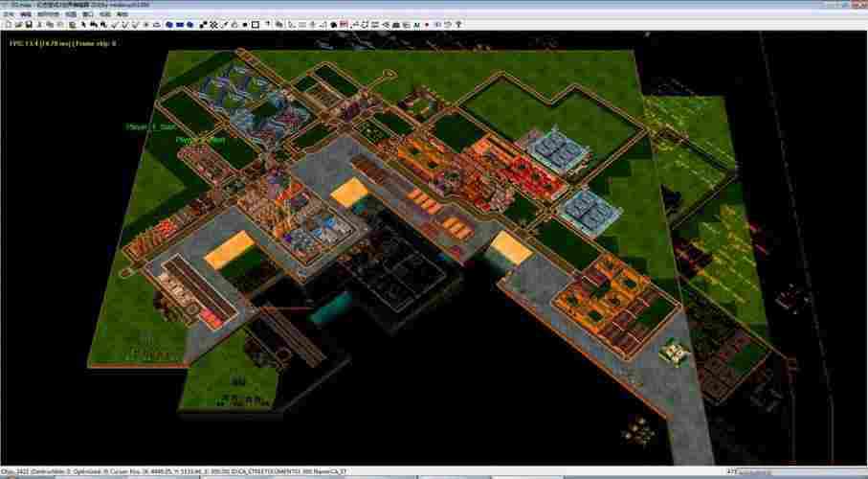Click the crosshatched diamond toolbar icon
868x479 pixels.
coord(213,24)
